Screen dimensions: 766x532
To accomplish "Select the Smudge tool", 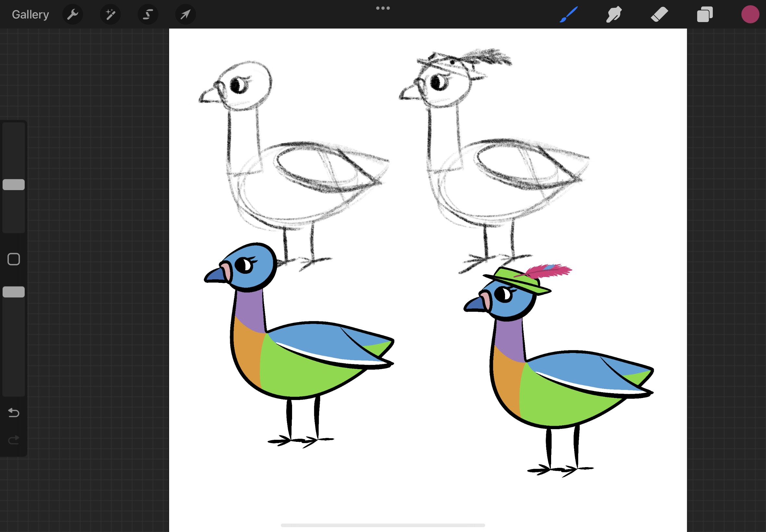I will 614,14.
